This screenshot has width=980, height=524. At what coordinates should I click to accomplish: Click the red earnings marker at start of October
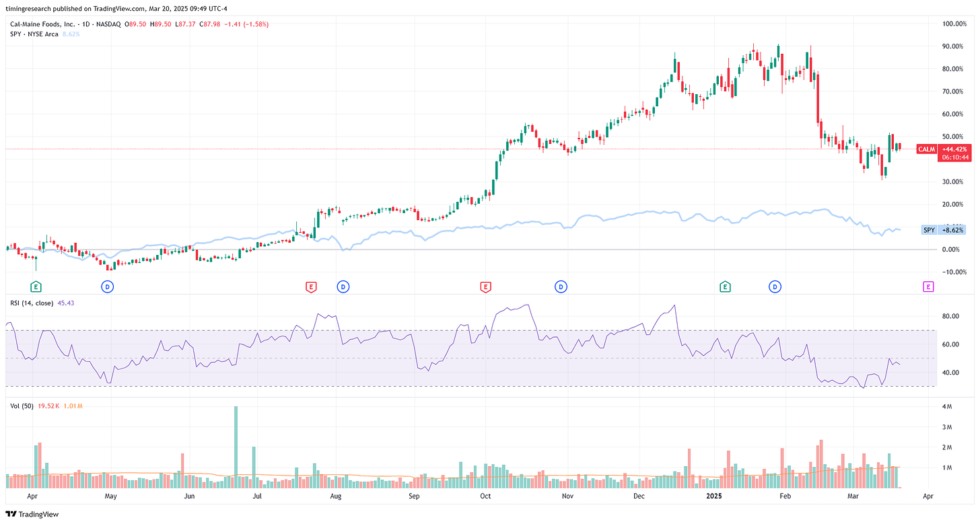pyautogui.click(x=485, y=287)
